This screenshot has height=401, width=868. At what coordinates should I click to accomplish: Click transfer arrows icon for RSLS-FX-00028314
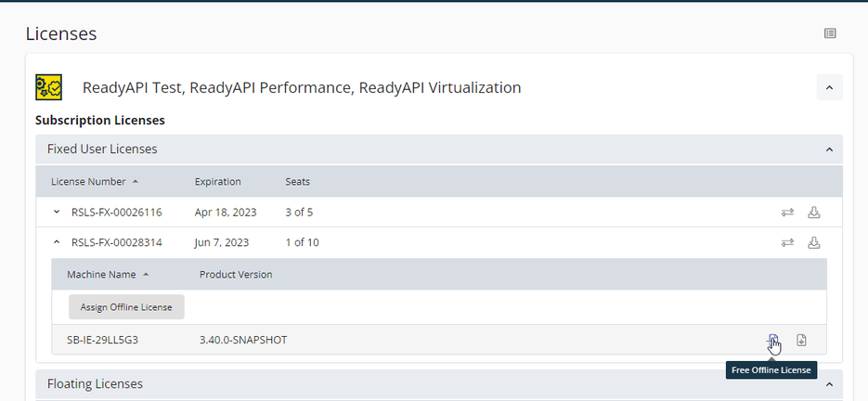[787, 243]
